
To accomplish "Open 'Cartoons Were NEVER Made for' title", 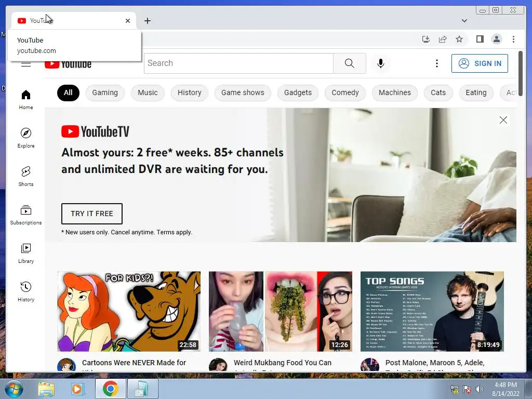I will pyautogui.click(x=134, y=363).
